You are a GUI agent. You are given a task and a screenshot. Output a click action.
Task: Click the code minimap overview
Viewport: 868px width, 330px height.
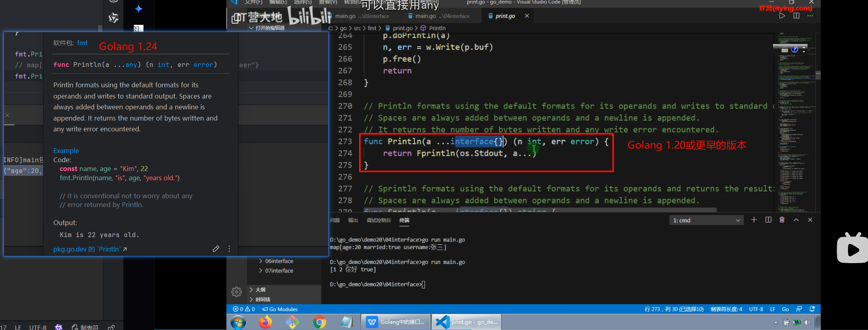pos(795,120)
